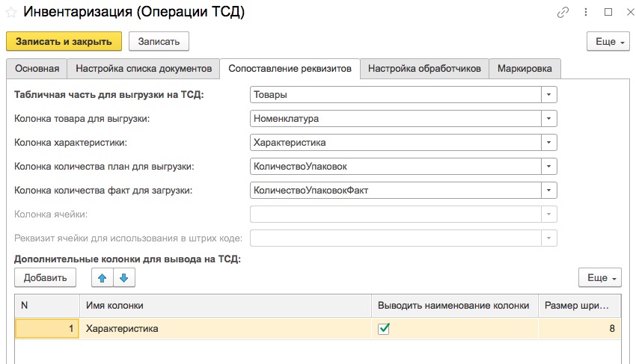The height and width of the screenshot is (364, 636).
Task: Add form to favorites with star icon
Action: (x=11, y=12)
